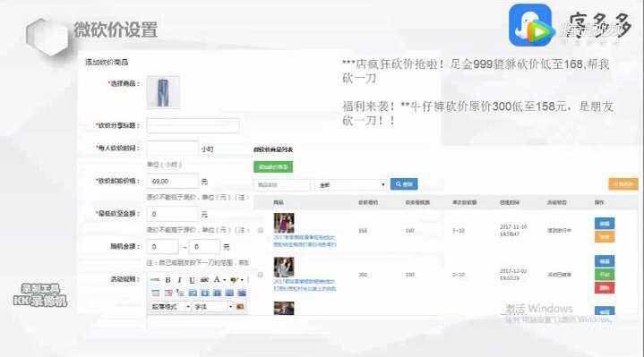Toggle underline formatting in the rules editor
Screen dimensions: 644x357
tap(192, 280)
